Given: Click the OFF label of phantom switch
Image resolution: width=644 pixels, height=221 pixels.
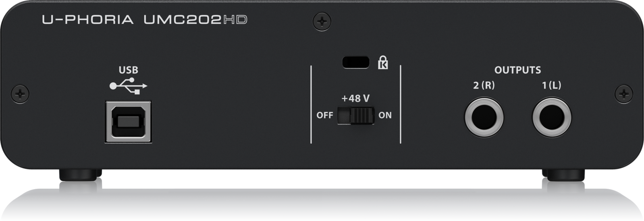Looking at the screenshot, I should coord(325,116).
